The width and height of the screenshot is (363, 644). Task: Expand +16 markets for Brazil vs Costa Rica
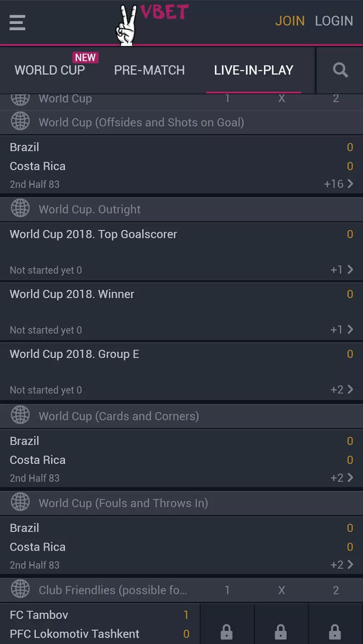pos(339,184)
